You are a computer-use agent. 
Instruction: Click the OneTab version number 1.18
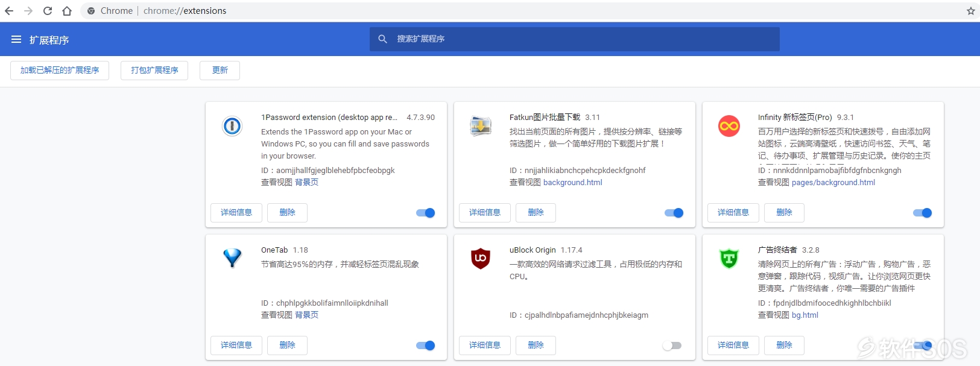click(300, 250)
